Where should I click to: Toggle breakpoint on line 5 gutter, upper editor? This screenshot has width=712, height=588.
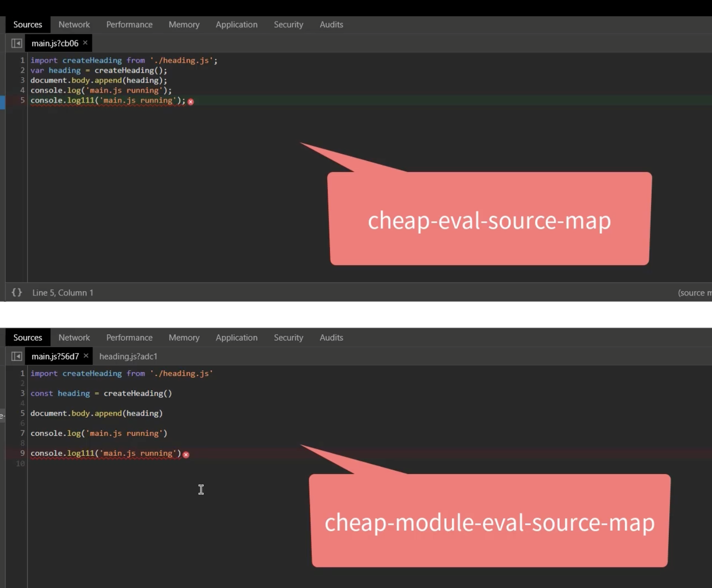[x=22, y=100]
